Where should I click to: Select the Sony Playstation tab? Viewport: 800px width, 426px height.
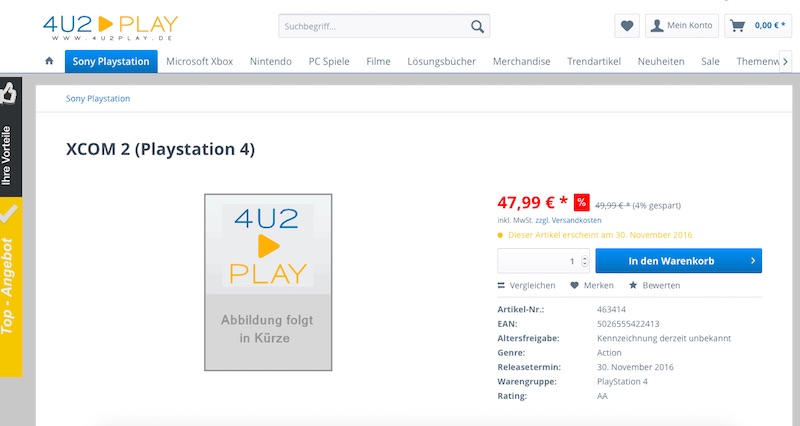(111, 61)
